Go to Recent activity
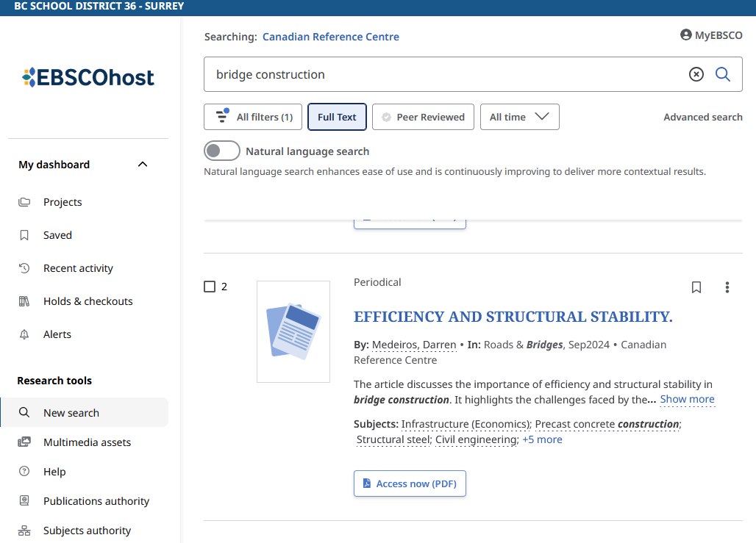This screenshot has height=543, width=756. pos(78,268)
